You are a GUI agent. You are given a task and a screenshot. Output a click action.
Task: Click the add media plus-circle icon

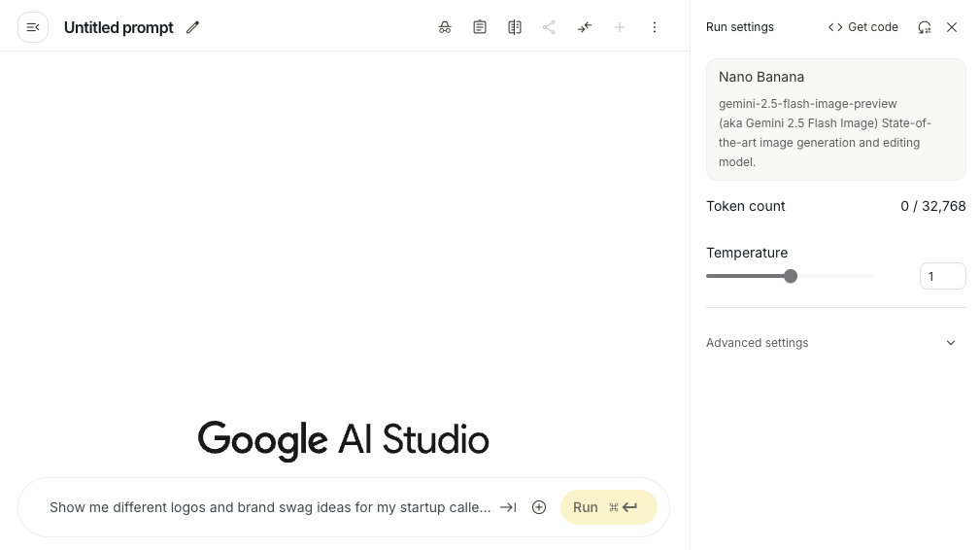pyautogui.click(x=539, y=507)
